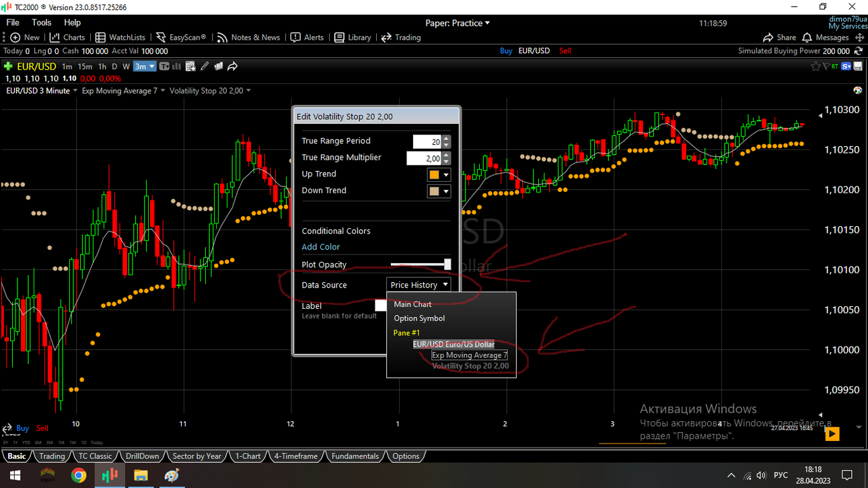Select the 15m timeframe
The height and width of the screenshot is (488, 868).
(85, 66)
